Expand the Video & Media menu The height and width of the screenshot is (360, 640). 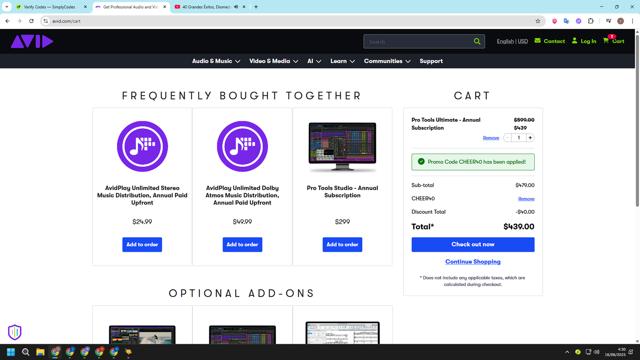click(x=273, y=61)
